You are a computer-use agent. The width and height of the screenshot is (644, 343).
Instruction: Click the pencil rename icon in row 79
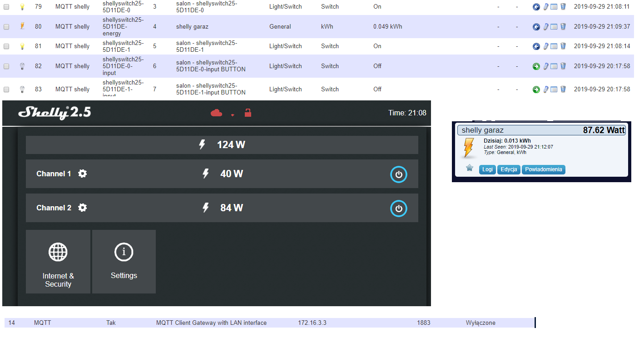(546, 7)
